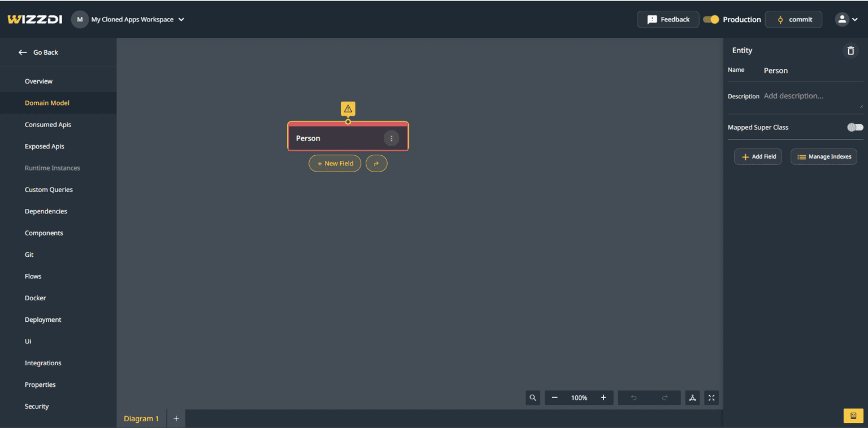Viewport: 868px width, 428px height.
Task: Click the Manage Indexes button
Action: pyautogui.click(x=823, y=157)
